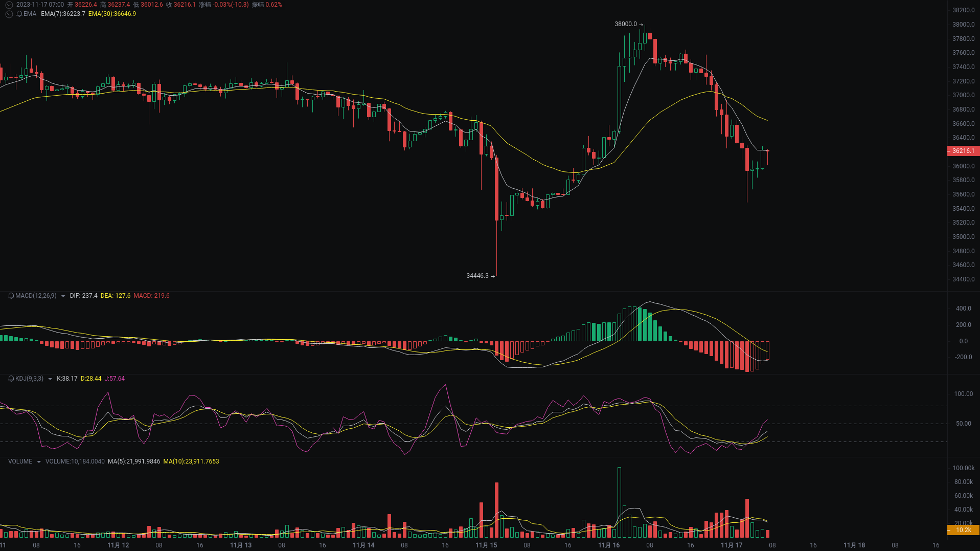980x551 pixels.
Task: Click the K:38.17 value
Action: pyautogui.click(x=67, y=379)
